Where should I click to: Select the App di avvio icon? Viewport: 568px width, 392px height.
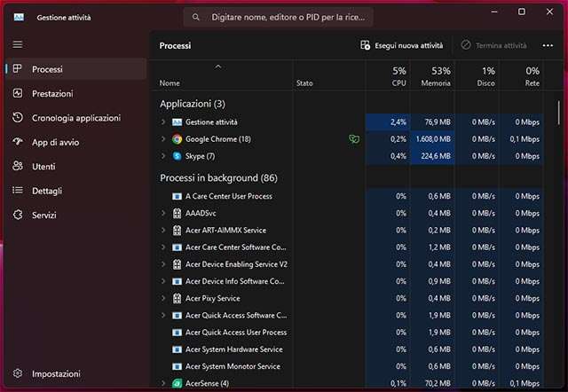18,142
